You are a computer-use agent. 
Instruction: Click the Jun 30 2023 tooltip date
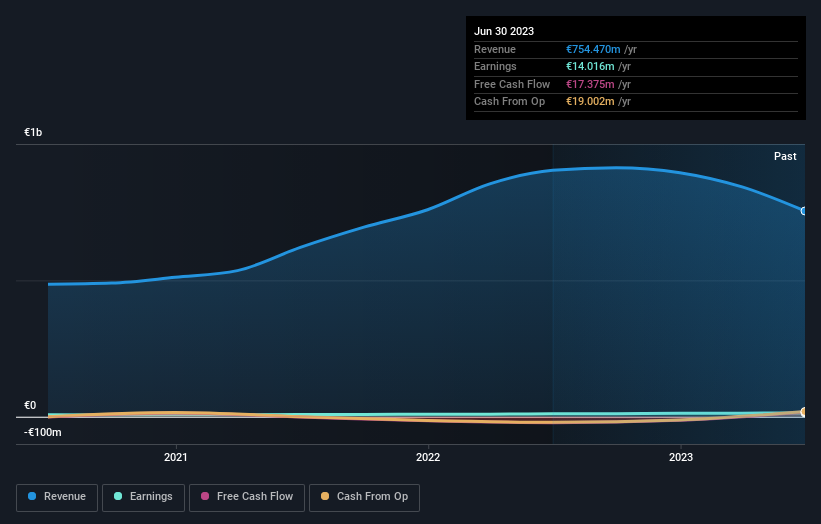click(x=504, y=31)
